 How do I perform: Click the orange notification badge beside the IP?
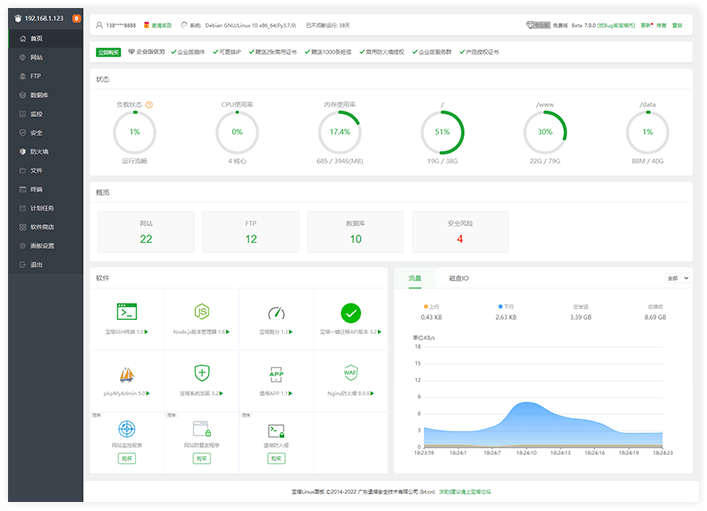tap(77, 18)
